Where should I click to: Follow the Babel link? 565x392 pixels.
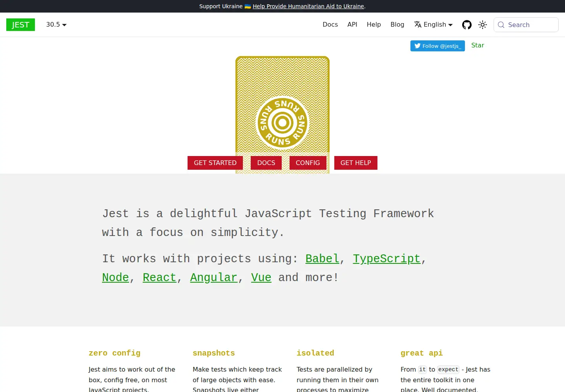(323, 259)
